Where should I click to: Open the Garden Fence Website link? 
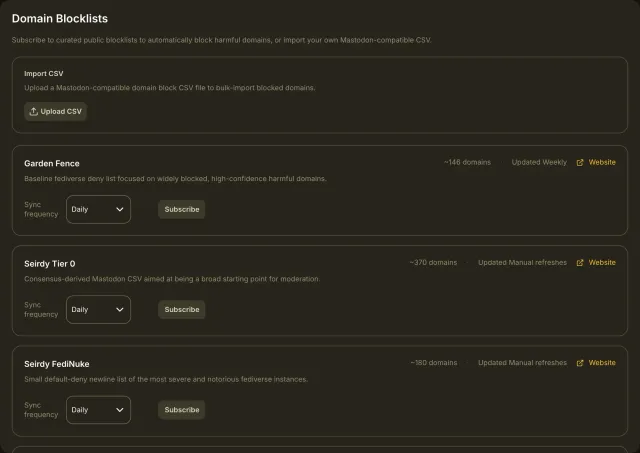(602, 162)
